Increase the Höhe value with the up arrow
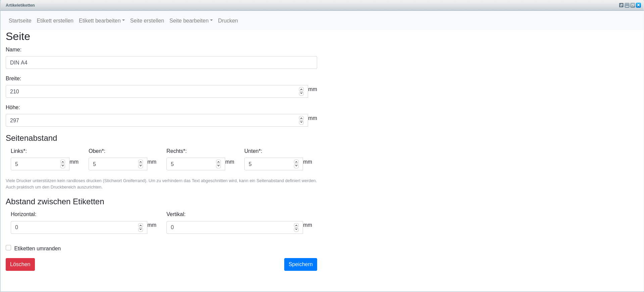 301,118
